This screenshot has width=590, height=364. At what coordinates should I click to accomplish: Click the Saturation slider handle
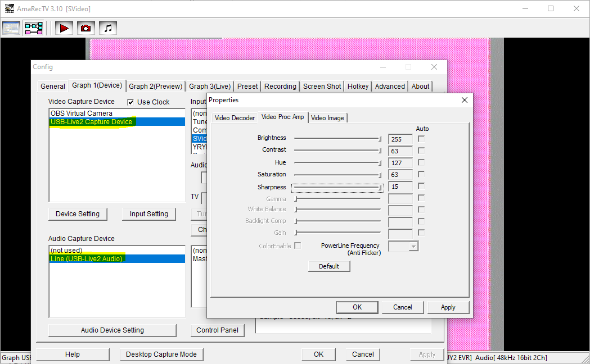click(x=380, y=175)
